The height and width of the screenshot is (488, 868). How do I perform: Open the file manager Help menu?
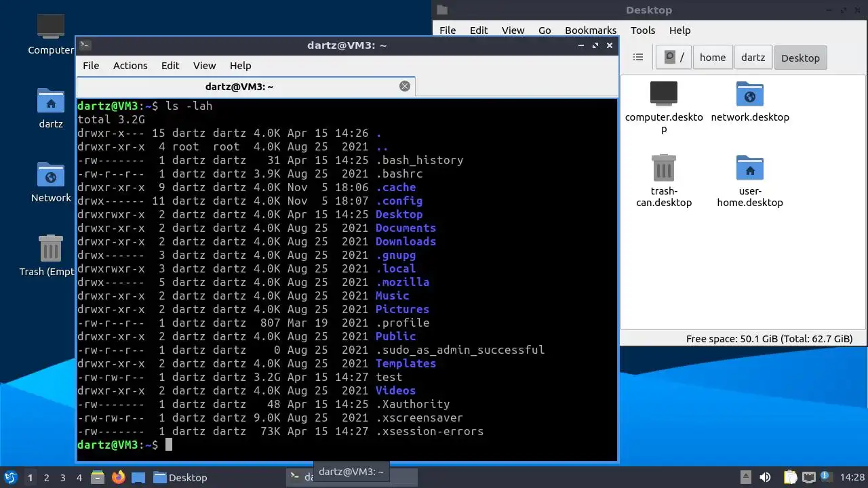pyautogui.click(x=679, y=30)
